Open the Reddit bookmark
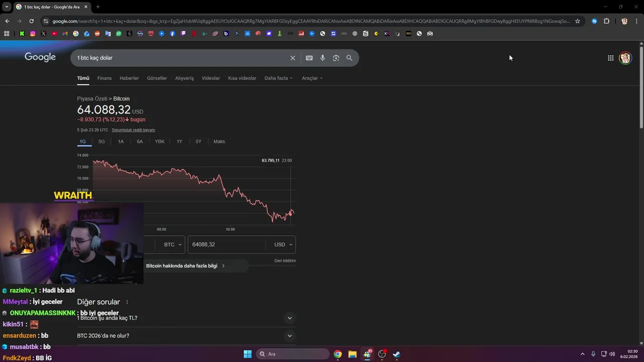 97,34
